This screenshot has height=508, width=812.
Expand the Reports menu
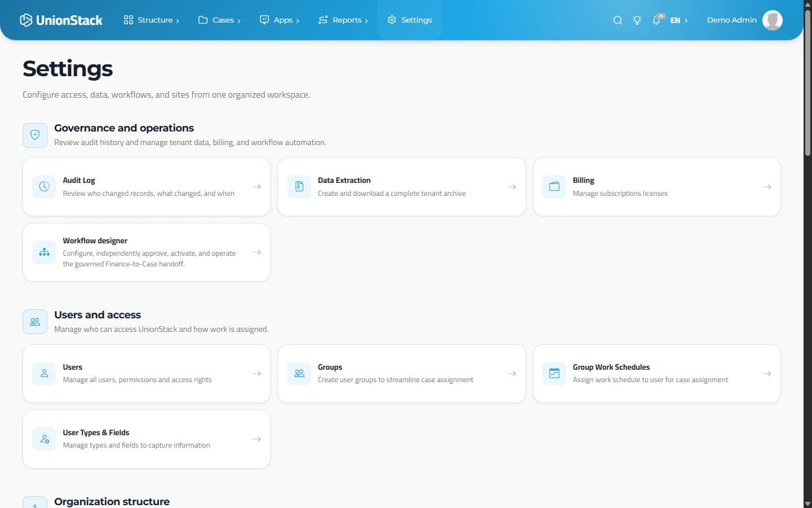[x=343, y=20]
